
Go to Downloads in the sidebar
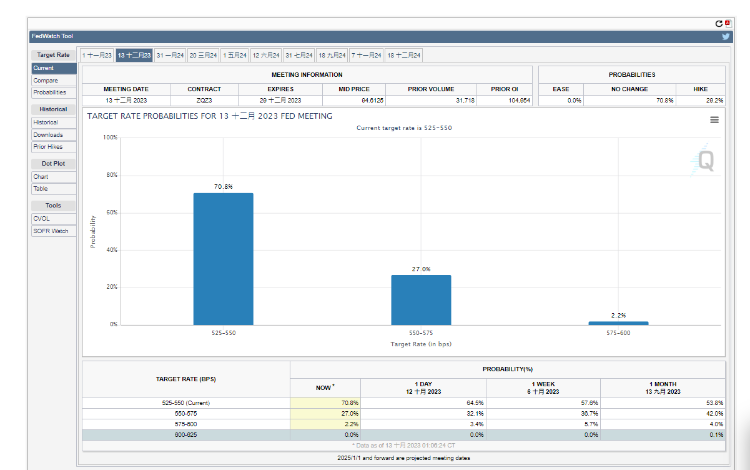[48, 134]
